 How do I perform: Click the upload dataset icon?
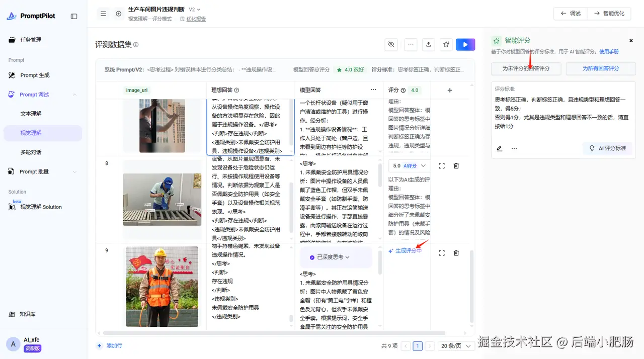coord(428,44)
